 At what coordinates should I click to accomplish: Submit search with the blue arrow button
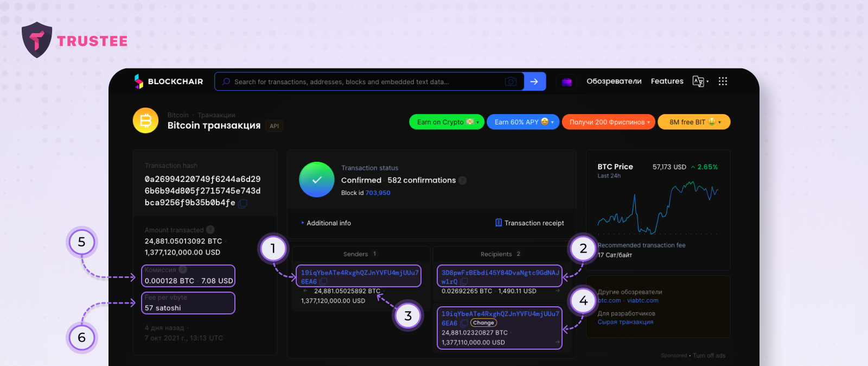click(535, 81)
